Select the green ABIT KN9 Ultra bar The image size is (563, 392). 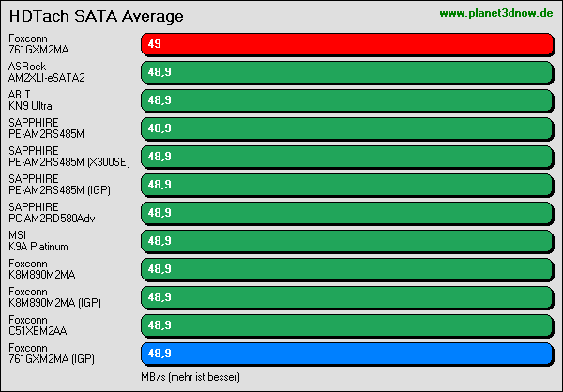[x=347, y=100]
